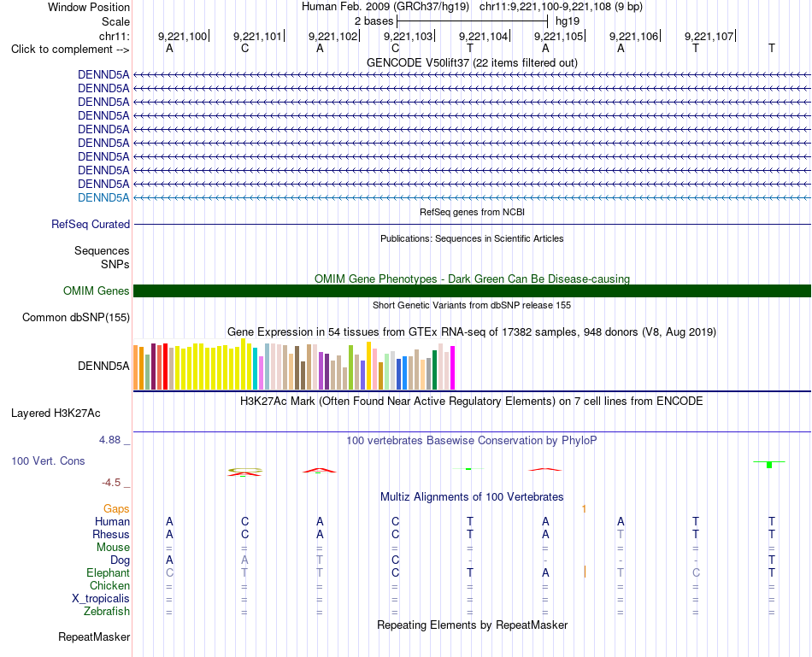Select the 'Dog' alignment row label
Image resolution: width=812 pixels, height=657 pixels.
(x=120, y=560)
